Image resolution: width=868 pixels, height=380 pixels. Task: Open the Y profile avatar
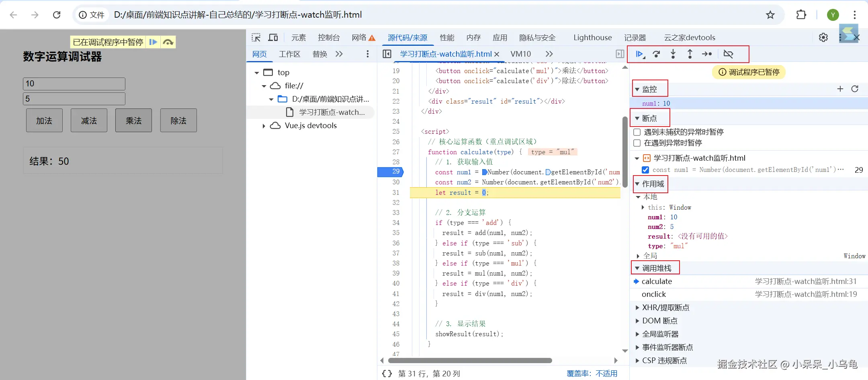click(833, 15)
